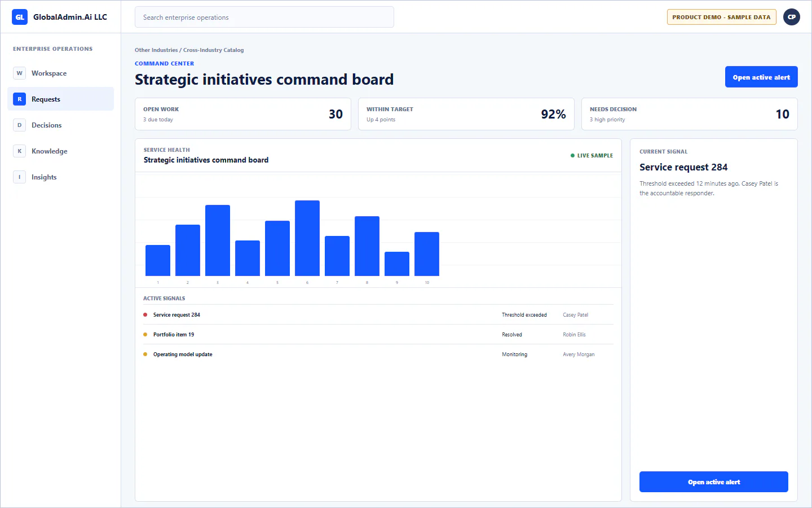This screenshot has height=508, width=812.
Task: Click chart bar number 1
Action: coord(158,261)
